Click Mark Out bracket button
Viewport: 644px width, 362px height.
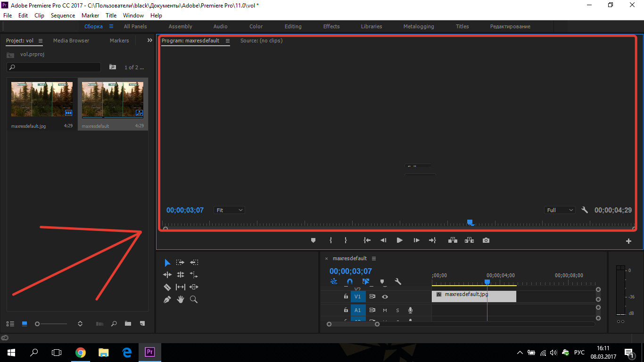(346, 240)
